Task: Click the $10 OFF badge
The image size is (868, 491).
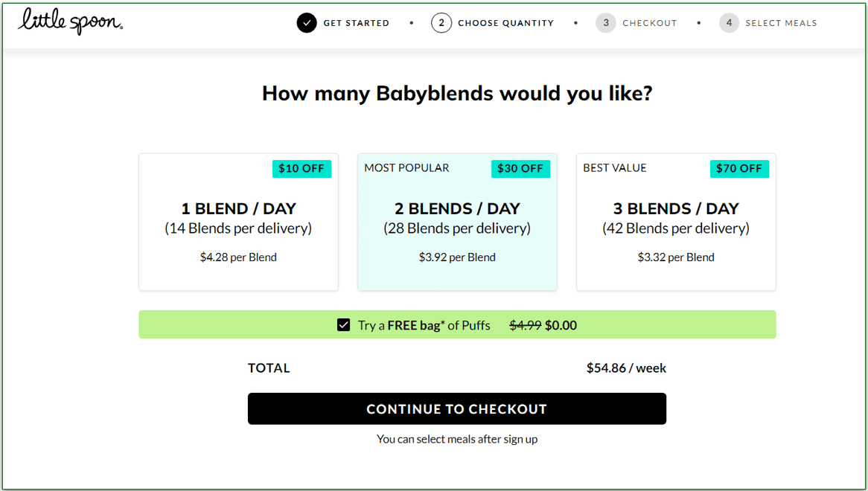Action: 301,169
